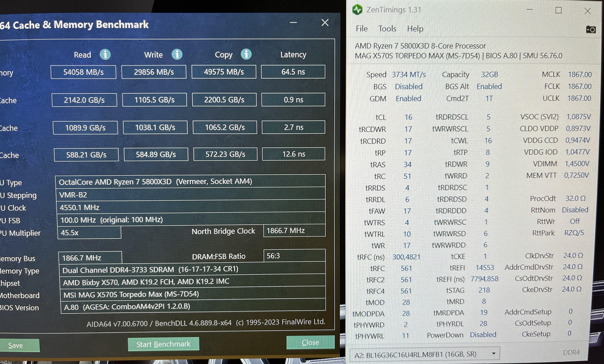Click the VDIMM value 1,4500V

[x=577, y=164]
